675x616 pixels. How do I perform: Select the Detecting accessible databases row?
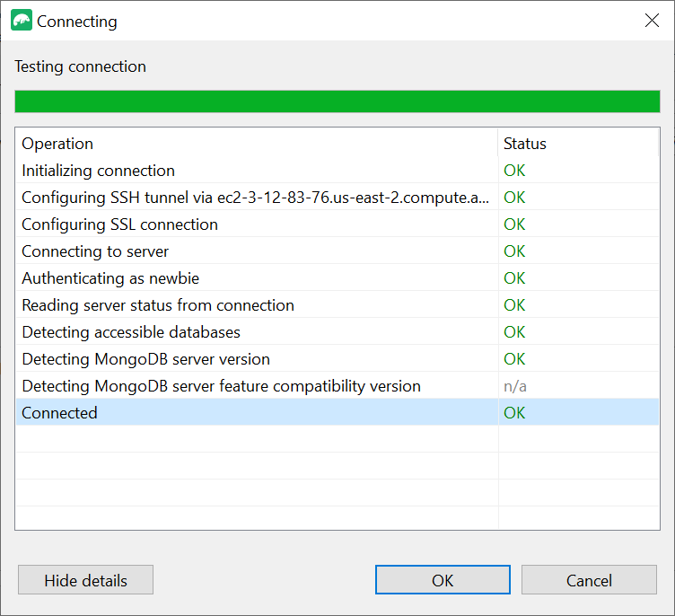[x=131, y=332]
